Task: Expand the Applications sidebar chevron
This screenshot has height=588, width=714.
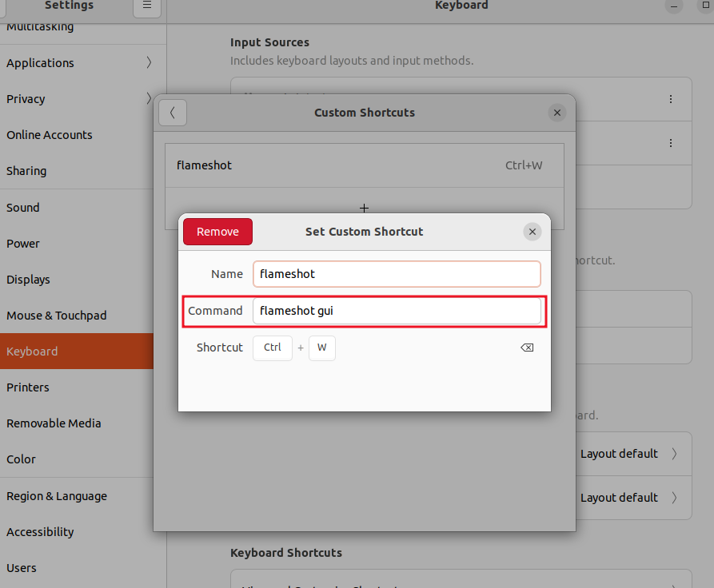Action: pyautogui.click(x=149, y=62)
